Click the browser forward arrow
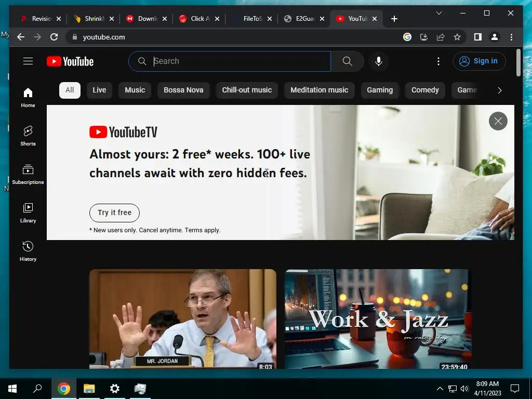This screenshot has width=532, height=399. pos(37,37)
